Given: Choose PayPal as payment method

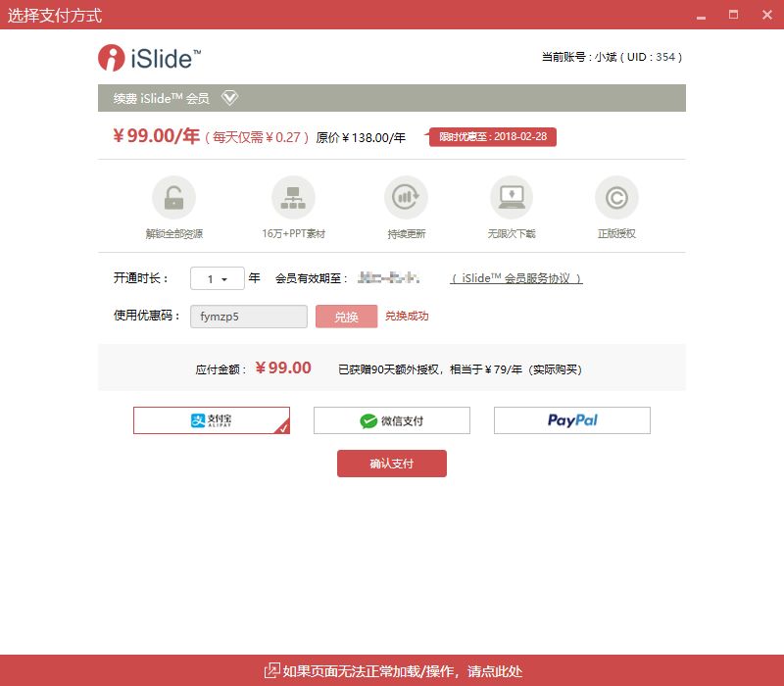Looking at the screenshot, I should click(572, 420).
